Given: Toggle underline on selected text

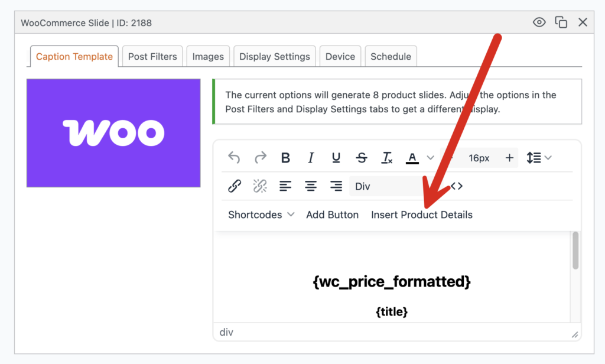Looking at the screenshot, I should (336, 157).
